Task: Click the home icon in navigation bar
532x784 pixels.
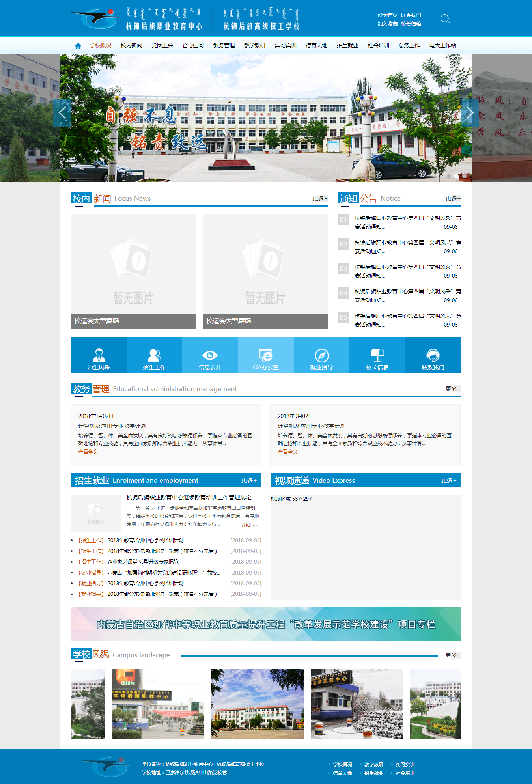Action: [78, 46]
